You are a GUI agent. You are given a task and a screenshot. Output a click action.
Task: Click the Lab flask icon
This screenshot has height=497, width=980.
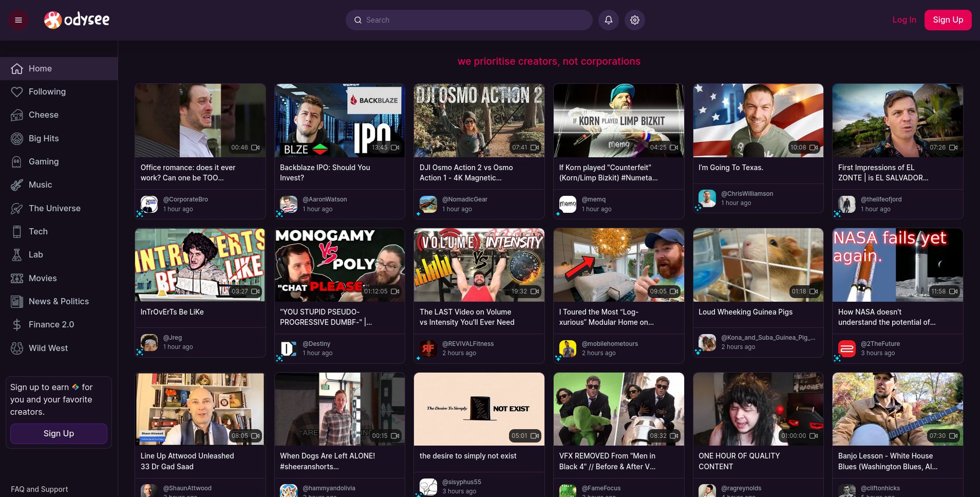(17, 254)
